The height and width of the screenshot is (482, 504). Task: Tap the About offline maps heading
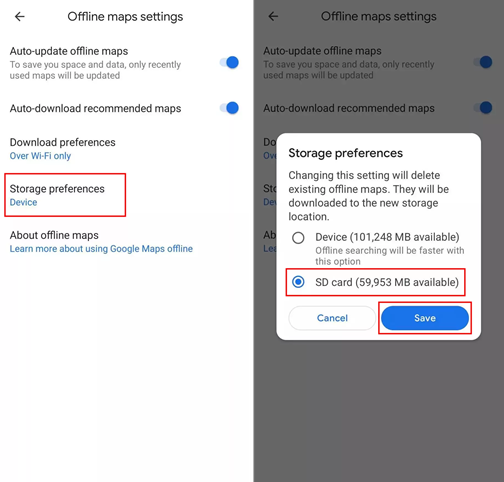[x=54, y=235]
